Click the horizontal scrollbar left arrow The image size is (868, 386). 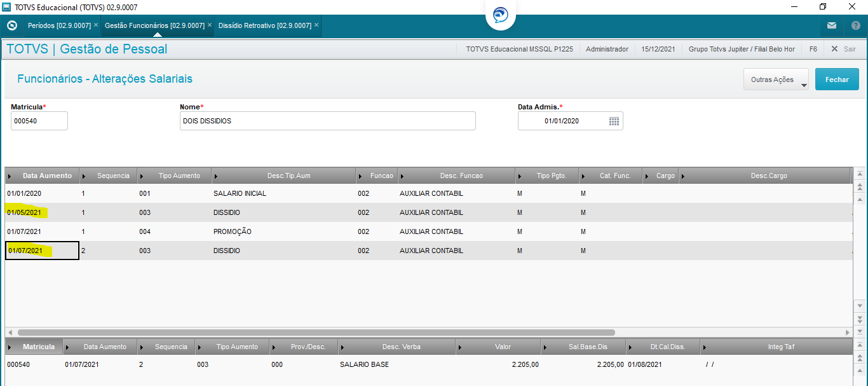(10, 332)
